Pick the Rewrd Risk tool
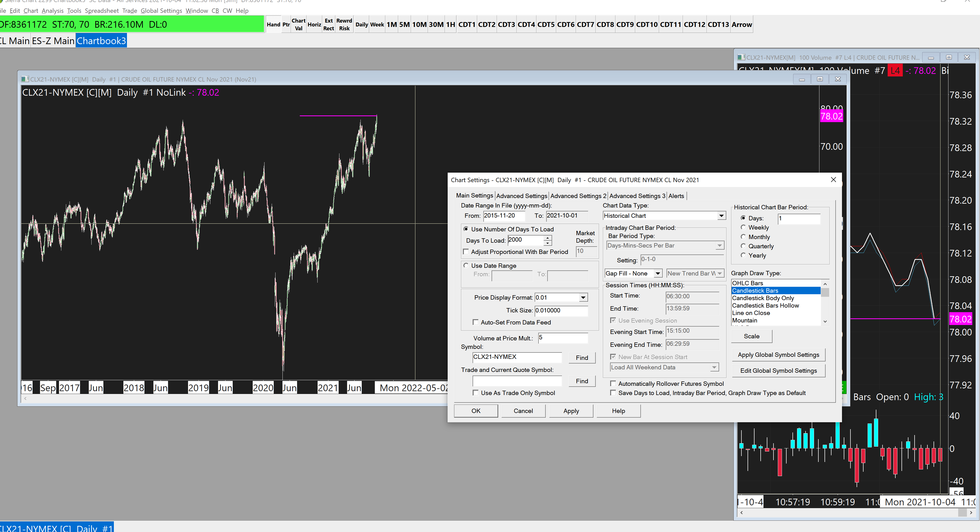Image resolution: width=980 pixels, height=532 pixels. point(344,24)
